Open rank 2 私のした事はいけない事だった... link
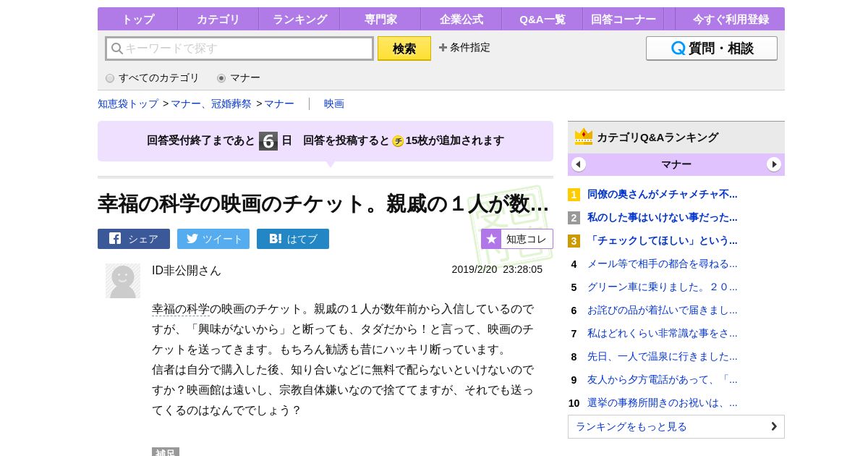Screen dimensions: 868x456 [663, 217]
